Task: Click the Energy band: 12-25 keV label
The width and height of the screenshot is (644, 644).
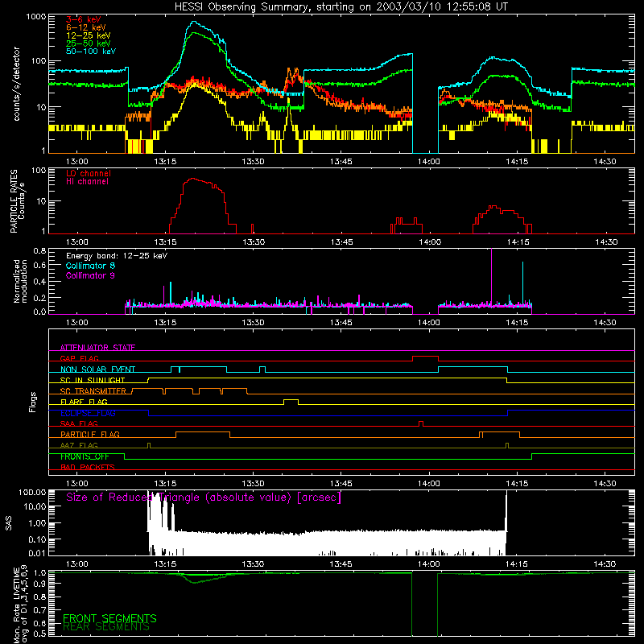Action: click(117, 256)
